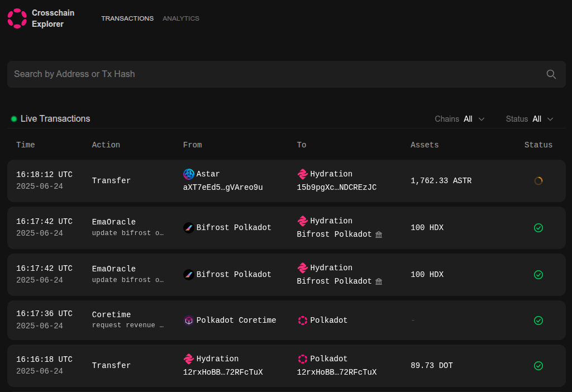The image size is (572, 392).
Task: Click the Time column header
Action: click(x=26, y=145)
